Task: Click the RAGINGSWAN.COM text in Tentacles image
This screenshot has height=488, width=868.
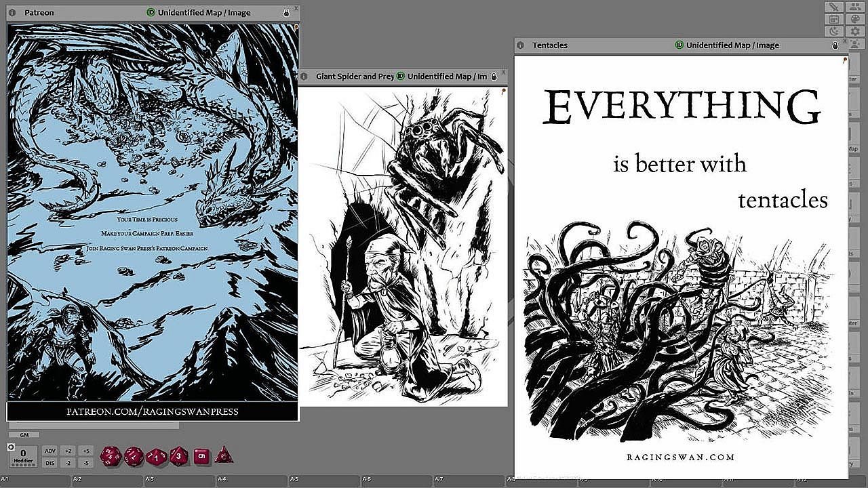Action: (x=681, y=457)
